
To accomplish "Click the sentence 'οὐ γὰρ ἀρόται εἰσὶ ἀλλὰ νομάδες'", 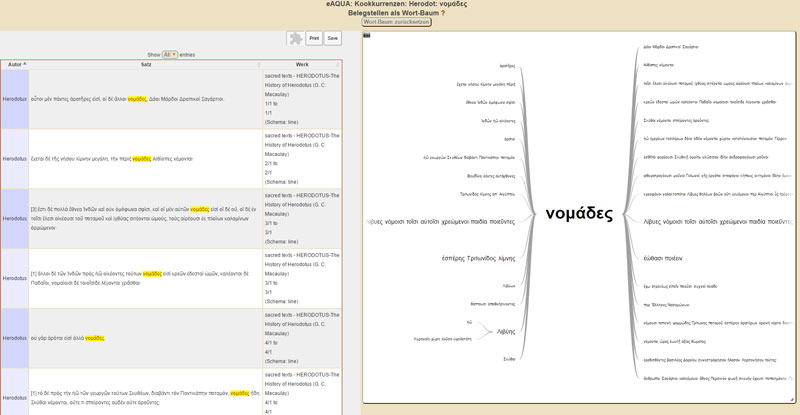I will point(67,338).
